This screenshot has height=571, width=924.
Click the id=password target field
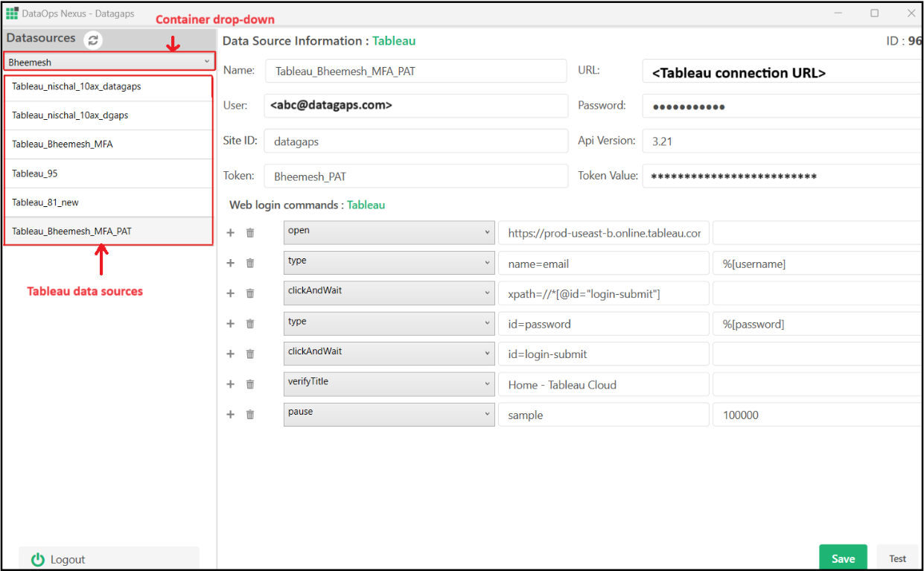tap(604, 324)
